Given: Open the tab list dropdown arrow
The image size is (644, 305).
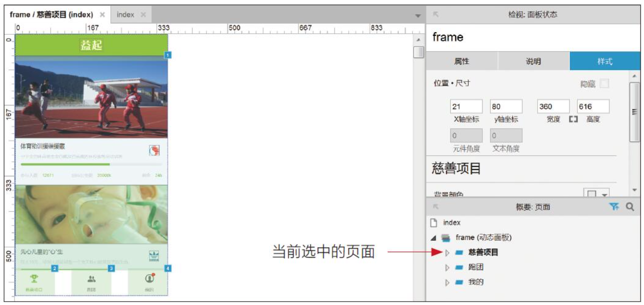Looking at the screenshot, I should point(418,16).
